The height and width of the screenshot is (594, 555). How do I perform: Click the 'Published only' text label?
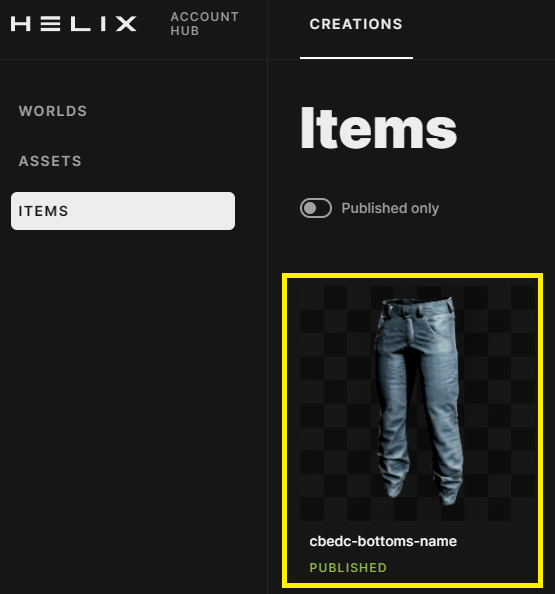point(390,208)
